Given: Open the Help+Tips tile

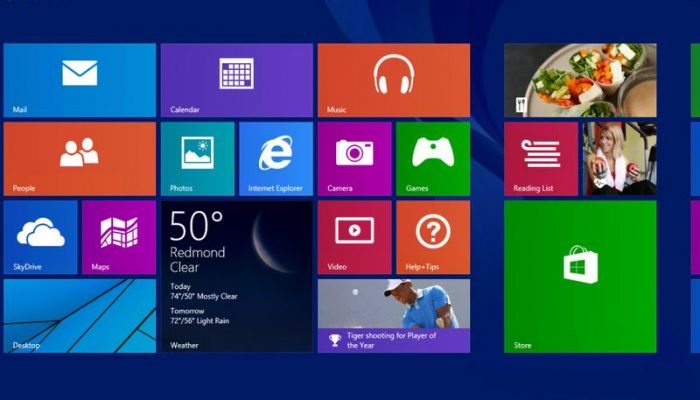Looking at the screenshot, I should [x=433, y=238].
